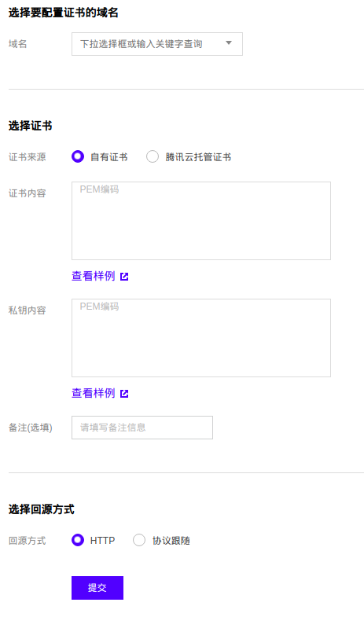The width and height of the screenshot is (364, 617).
Task: Click external-link icon beside certificate 查看样例
Action: (x=124, y=277)
